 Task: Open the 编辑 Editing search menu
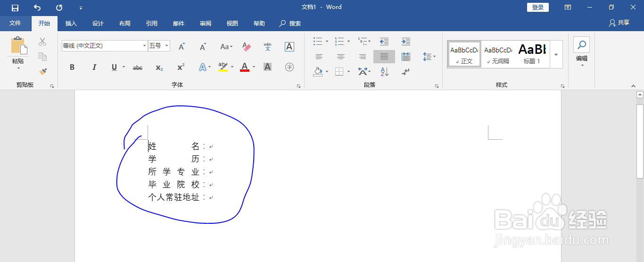point(582,52)
